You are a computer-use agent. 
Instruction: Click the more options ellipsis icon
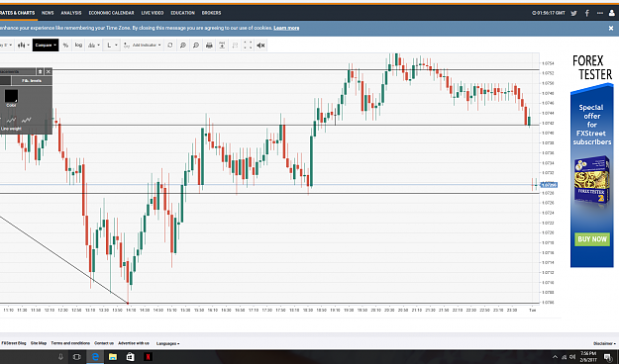(x=600, y=13)
